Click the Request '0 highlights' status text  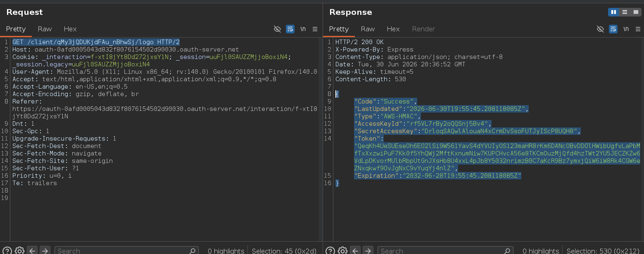[226, 251]
